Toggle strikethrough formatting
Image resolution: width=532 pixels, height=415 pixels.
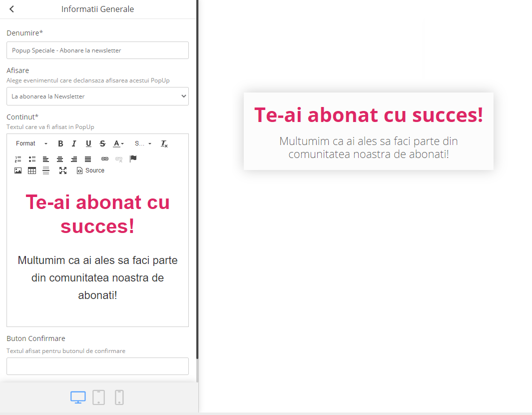102,143
